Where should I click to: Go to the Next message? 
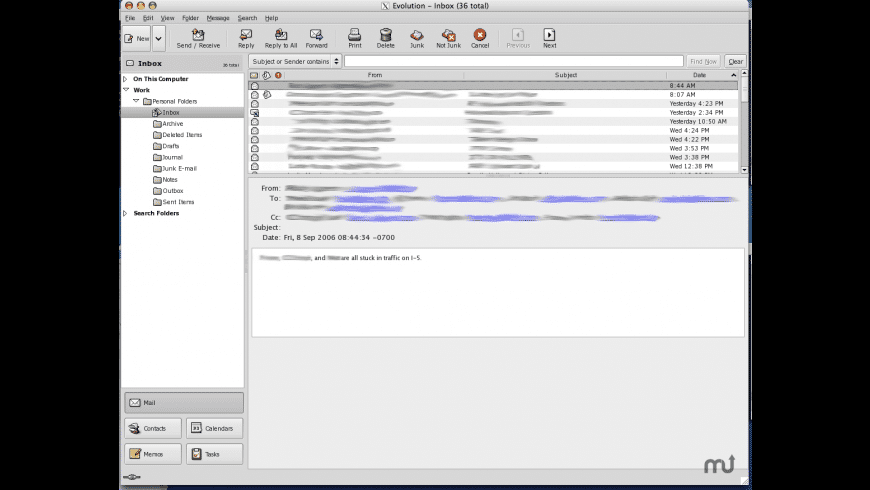pos(549,38)
